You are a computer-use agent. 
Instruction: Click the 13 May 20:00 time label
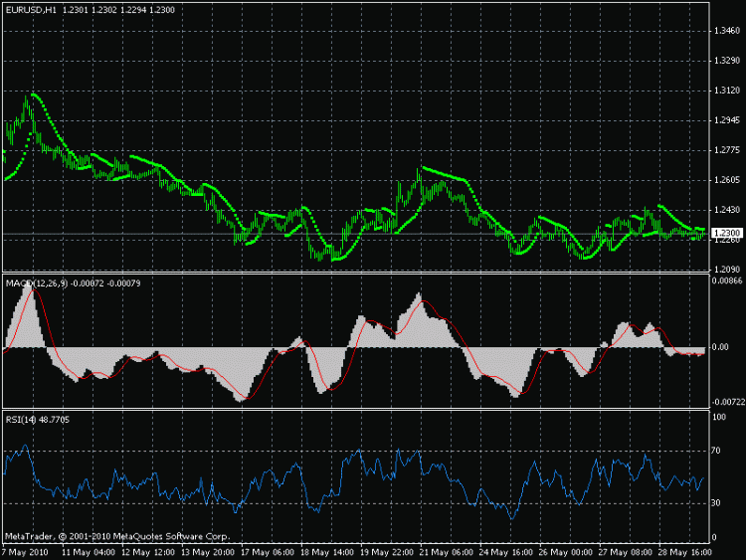click(x=208, y=552)
